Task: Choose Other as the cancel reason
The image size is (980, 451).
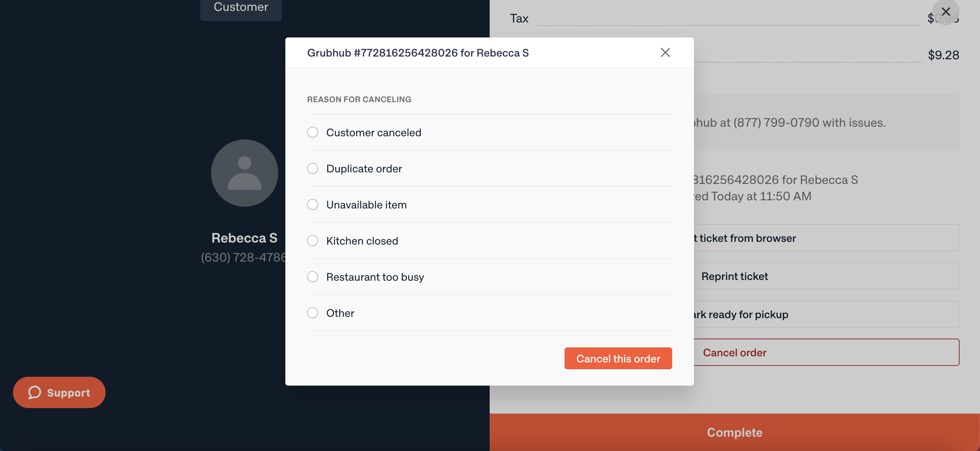Action: (312, 313)
